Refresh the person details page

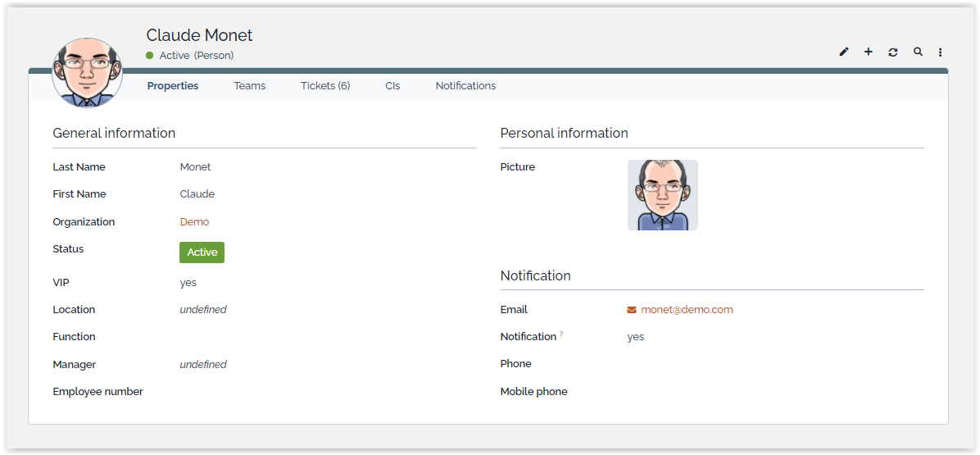coord(893,52)
